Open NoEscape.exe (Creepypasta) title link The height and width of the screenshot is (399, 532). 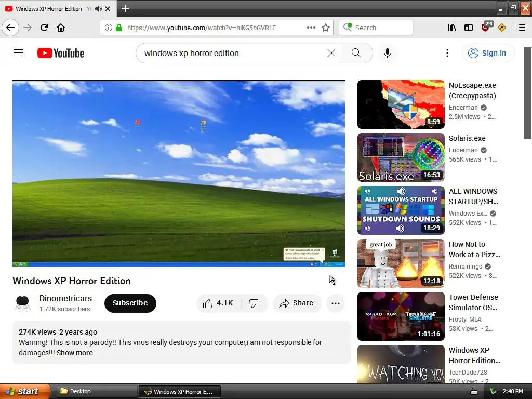point(472,90)
